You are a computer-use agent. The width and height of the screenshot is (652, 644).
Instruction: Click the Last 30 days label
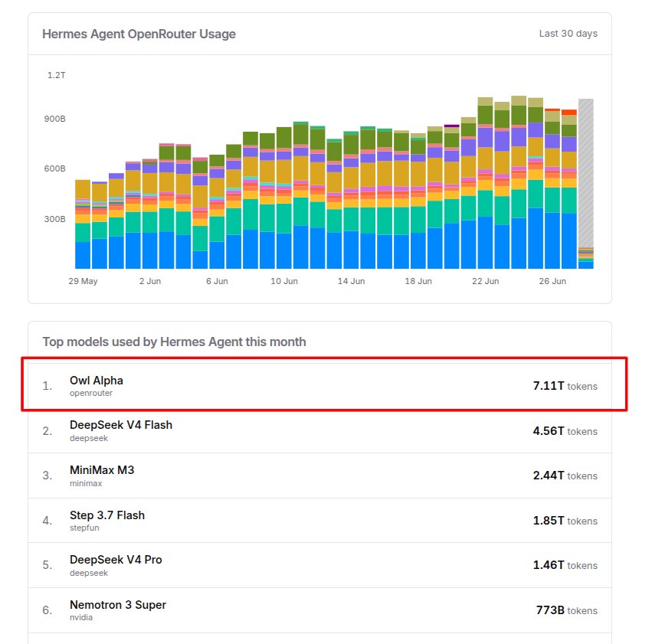(x=568, y=34)
